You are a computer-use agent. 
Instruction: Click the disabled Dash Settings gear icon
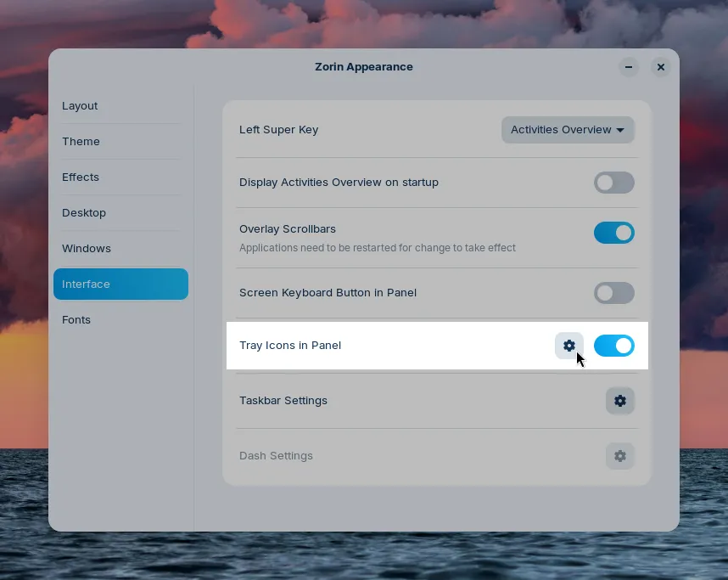[x=619, y=455]
